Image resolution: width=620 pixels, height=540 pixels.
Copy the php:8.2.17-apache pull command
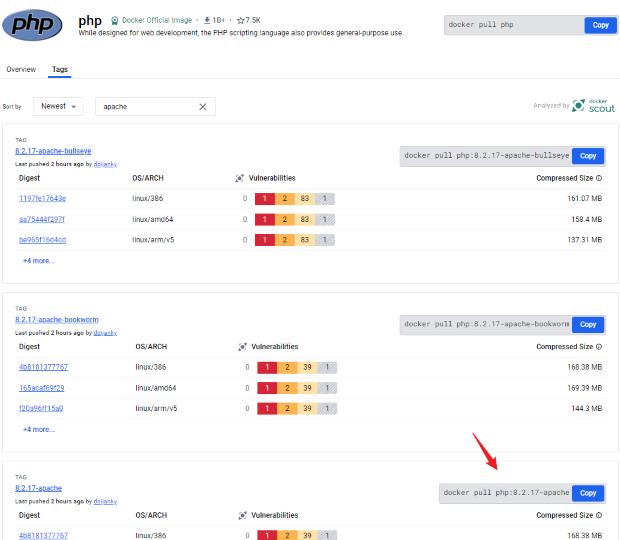[588, 493]
